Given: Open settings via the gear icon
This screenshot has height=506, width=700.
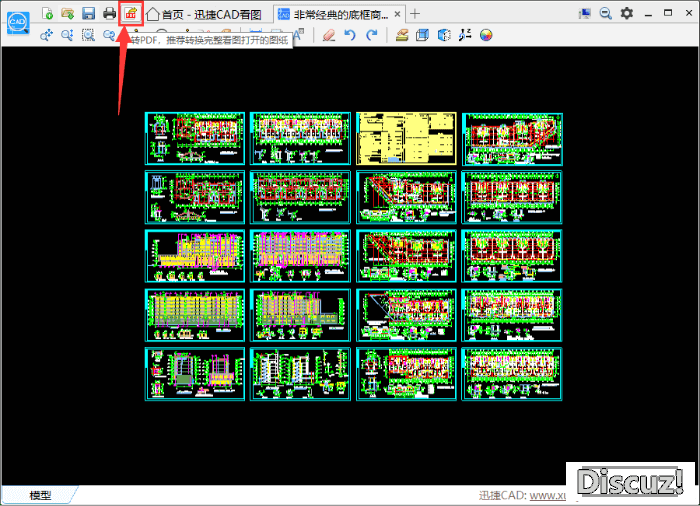Looking at the screenshot, I should point(627,13).
